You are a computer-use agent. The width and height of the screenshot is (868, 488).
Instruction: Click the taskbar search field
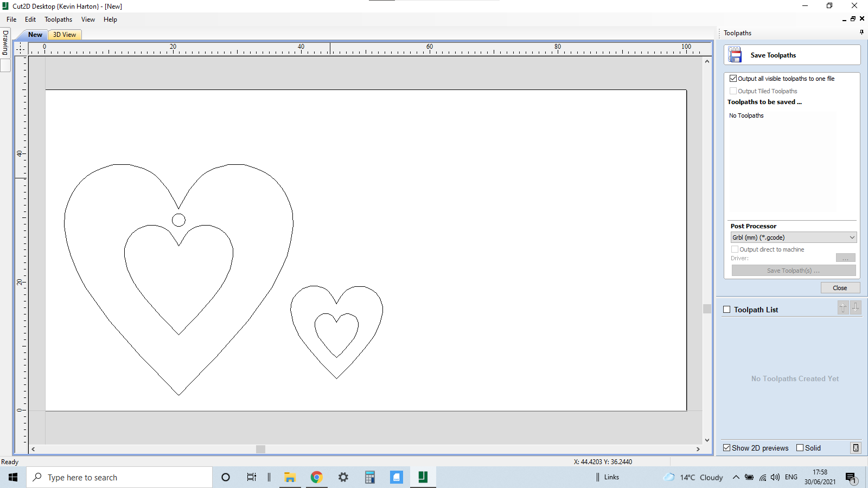coord(119,477)
